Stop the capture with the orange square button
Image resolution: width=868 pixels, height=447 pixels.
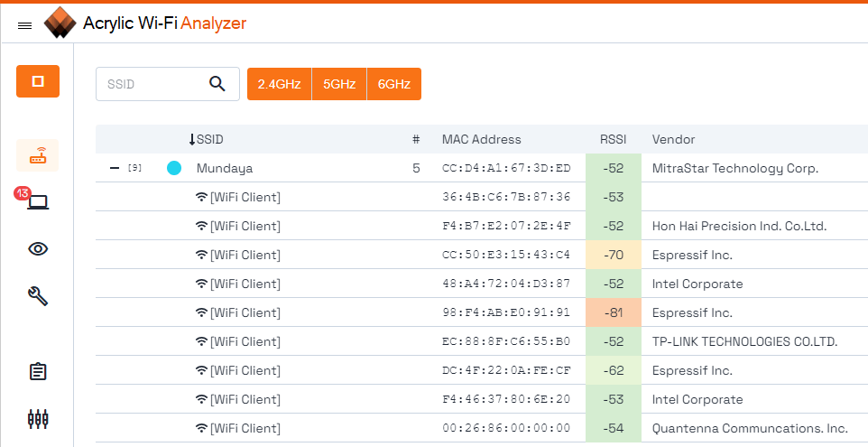[38, 81]
